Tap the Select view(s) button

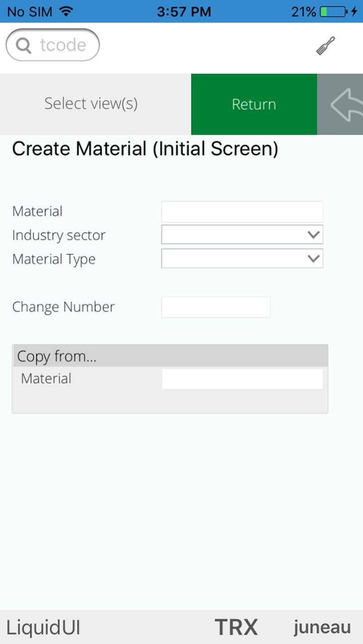91,104
